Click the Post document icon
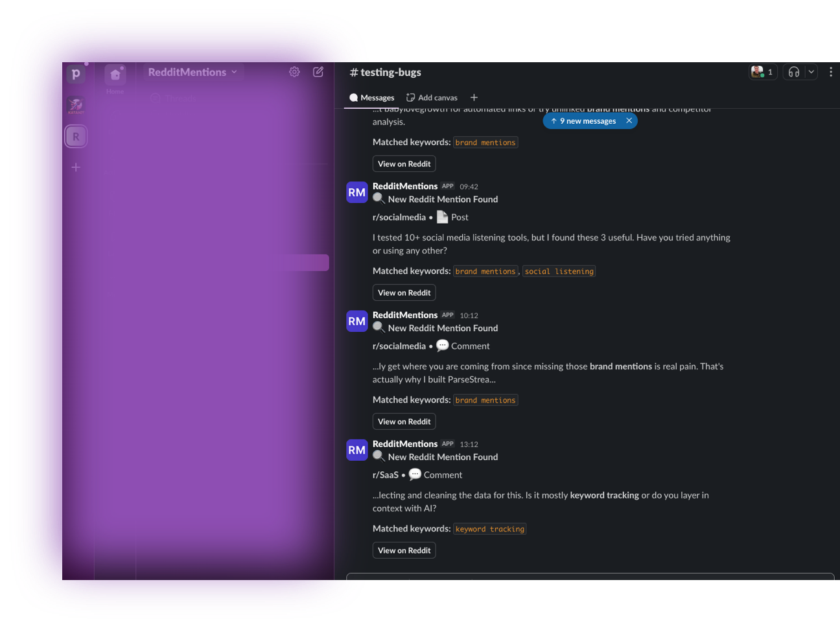Screen dimensions: 840x628 442,217
